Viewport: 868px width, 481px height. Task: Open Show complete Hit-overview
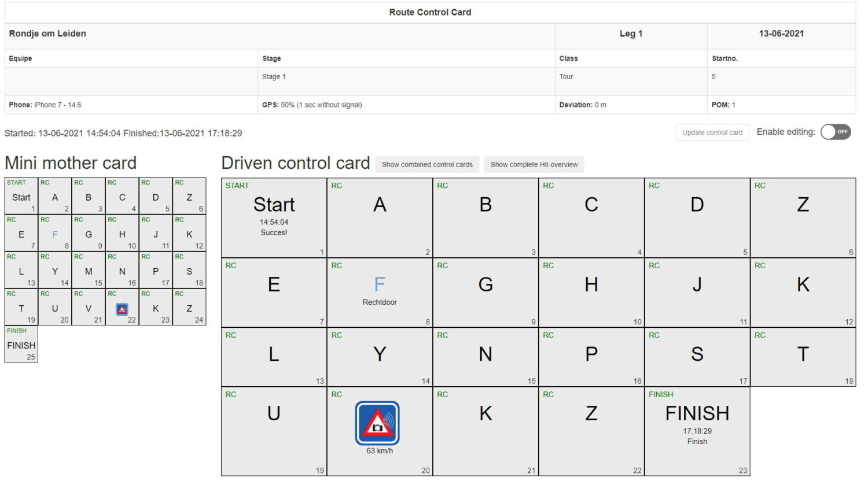pos(533,165)
